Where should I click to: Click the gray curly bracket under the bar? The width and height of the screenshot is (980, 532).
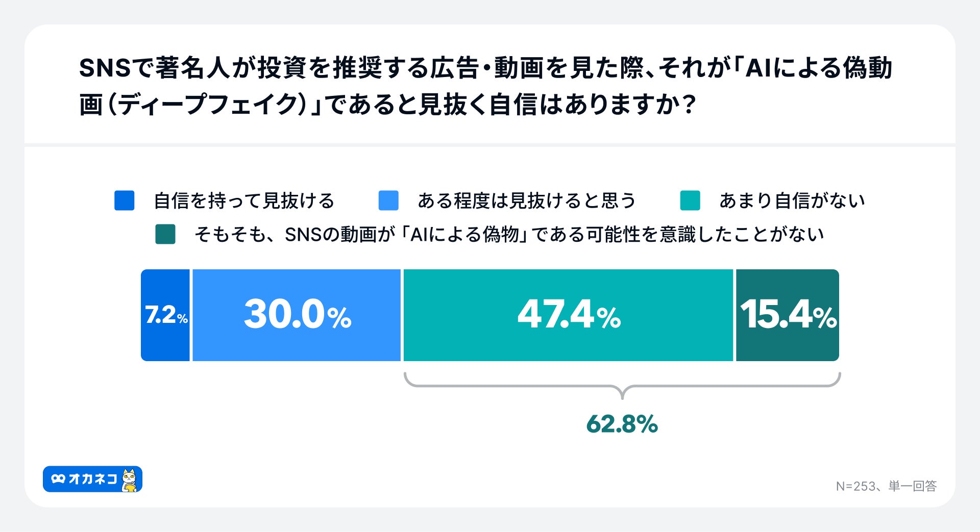pyautogui.click(x=622, y=386)
